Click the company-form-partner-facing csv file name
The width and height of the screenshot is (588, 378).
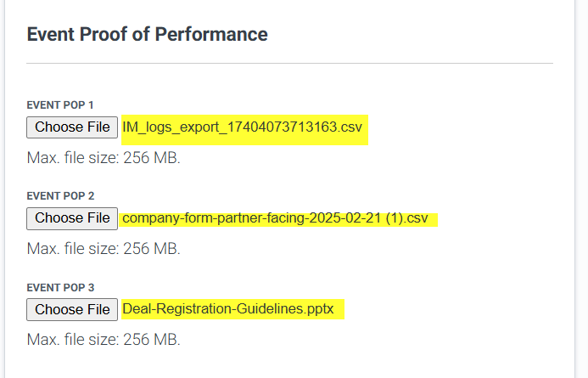(275, 218)
